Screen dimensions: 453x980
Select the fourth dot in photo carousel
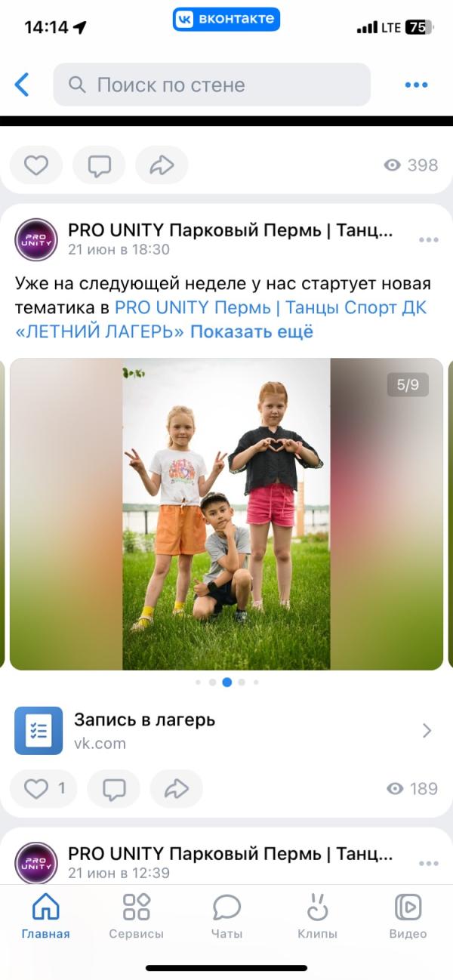click(x=242, y=682)
